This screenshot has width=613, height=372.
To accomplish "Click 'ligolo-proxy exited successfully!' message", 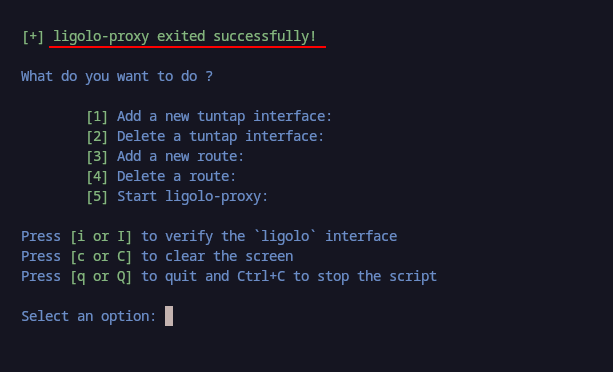I will (185, 37).
